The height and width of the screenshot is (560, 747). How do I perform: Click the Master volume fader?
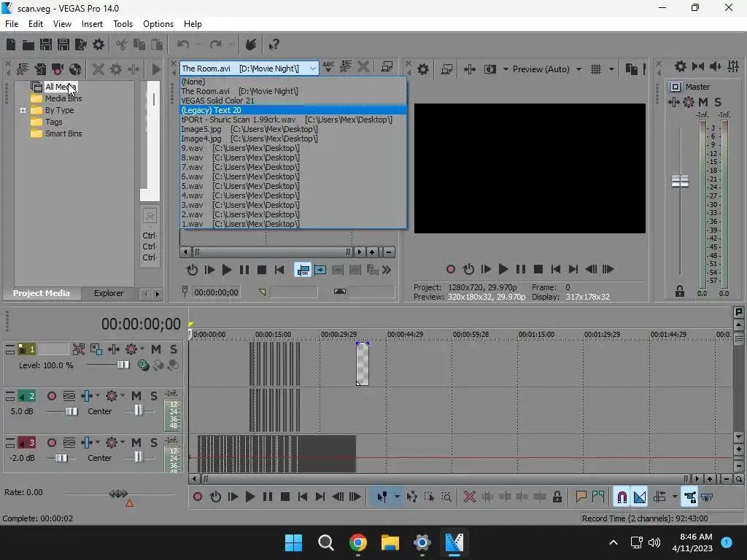click(x=681, y=182)
